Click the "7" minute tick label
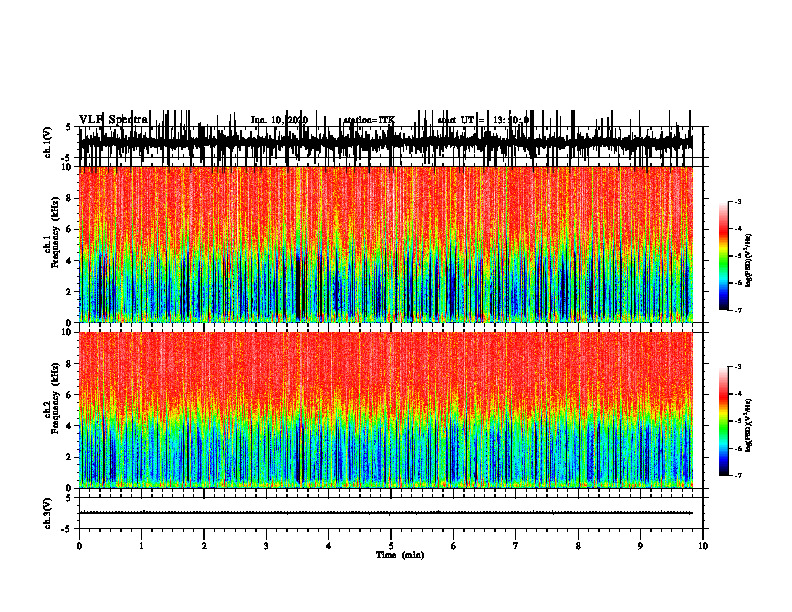This screenshot has height=612, width=792. pyautogui.click(x=516, y=546)
